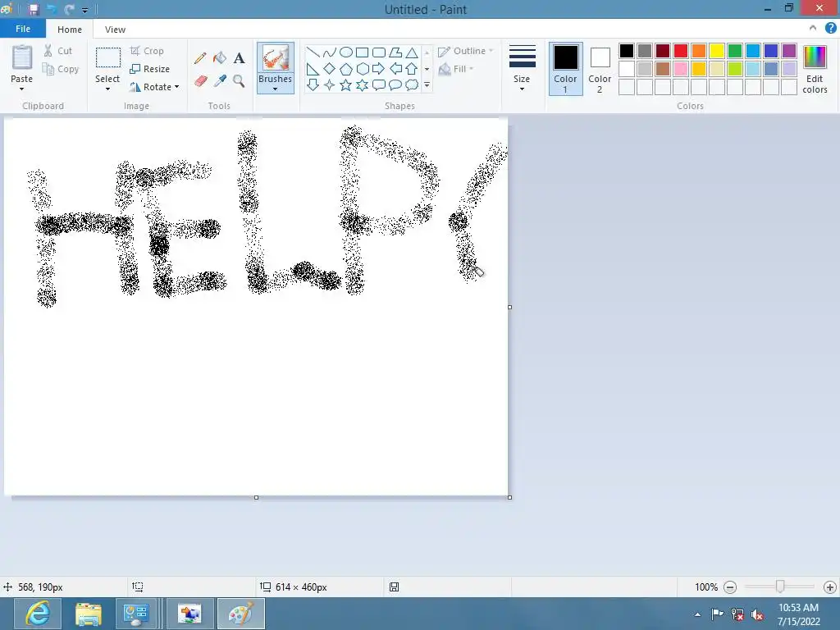This screenshot has height=630, width=840.
Task: Choose the Line shape
Action: (313, 52)
